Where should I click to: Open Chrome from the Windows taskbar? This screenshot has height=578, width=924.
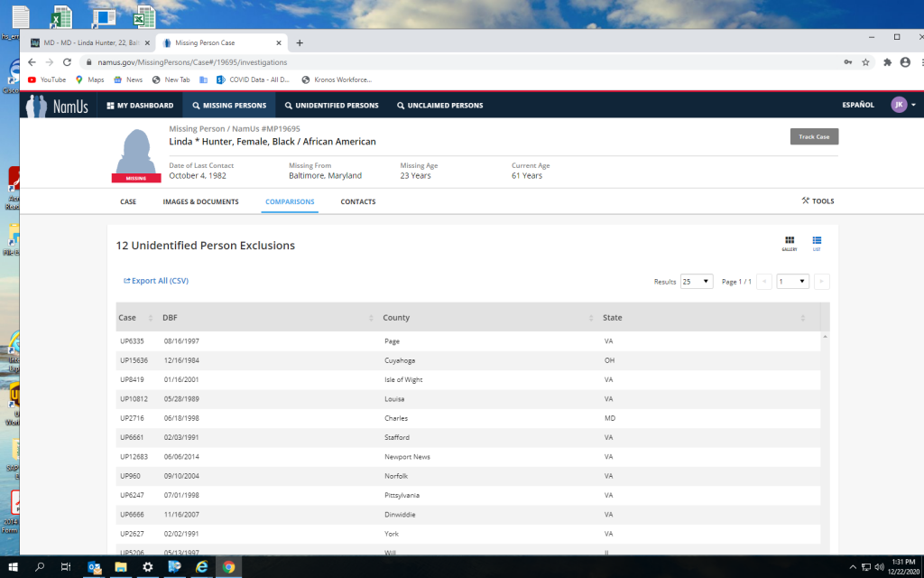point(229,567)
